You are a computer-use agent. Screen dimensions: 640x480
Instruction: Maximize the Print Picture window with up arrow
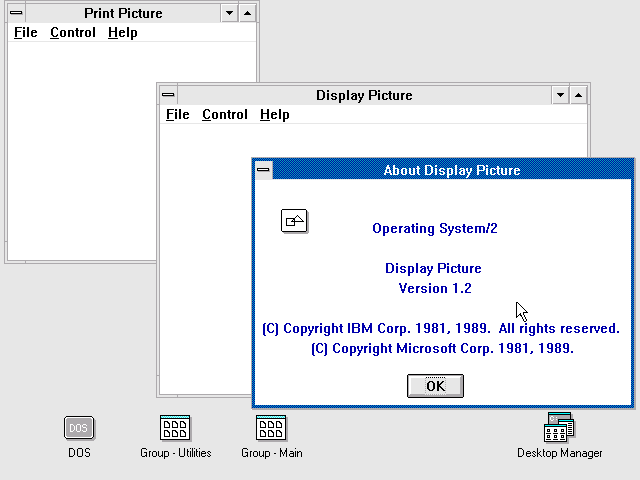(247, 13)
